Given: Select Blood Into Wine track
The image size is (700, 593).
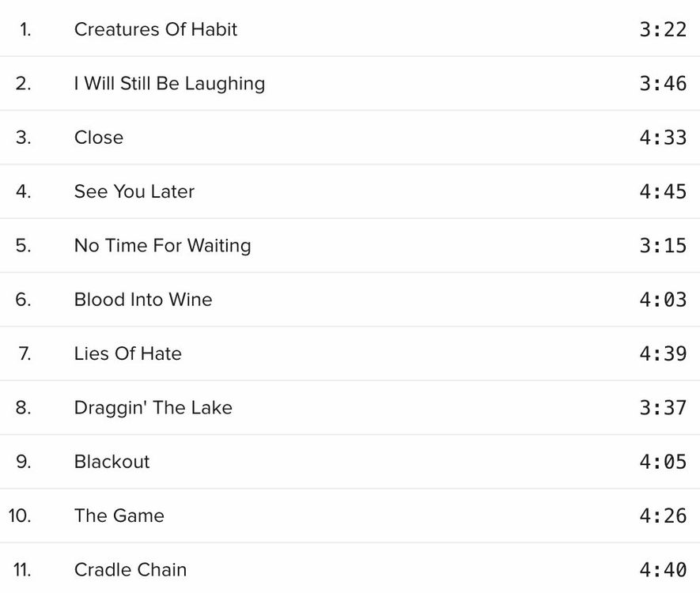Looking at the screenshot, I should tap(143, 300).
